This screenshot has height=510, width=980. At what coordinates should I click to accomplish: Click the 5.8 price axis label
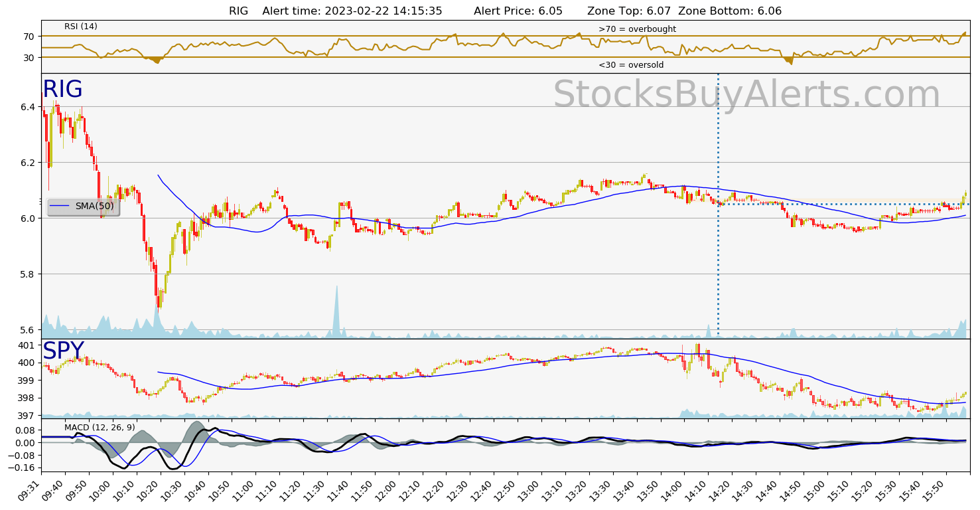click(28, 274)
